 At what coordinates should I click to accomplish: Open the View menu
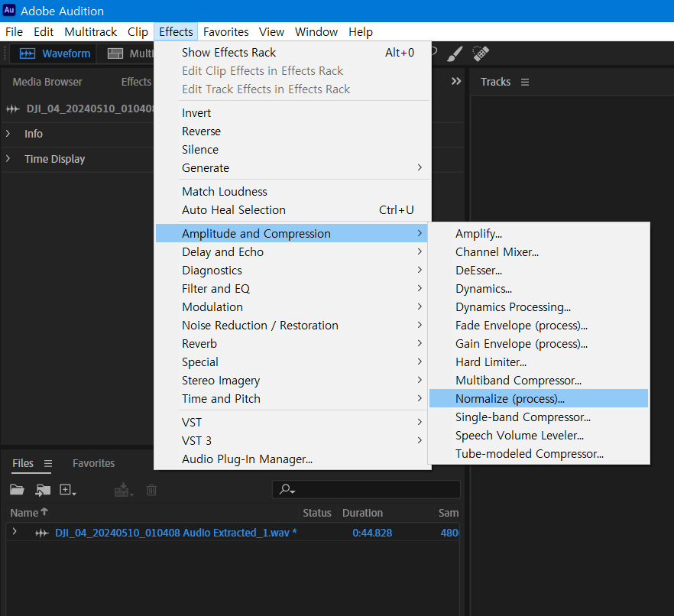pyautogui.click(x=271, y=32)
